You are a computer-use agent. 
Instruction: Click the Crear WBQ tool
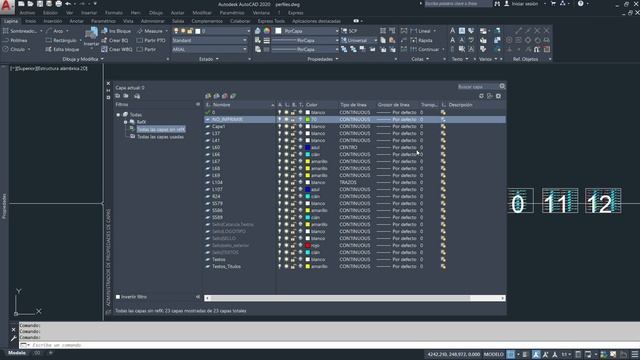117,49
